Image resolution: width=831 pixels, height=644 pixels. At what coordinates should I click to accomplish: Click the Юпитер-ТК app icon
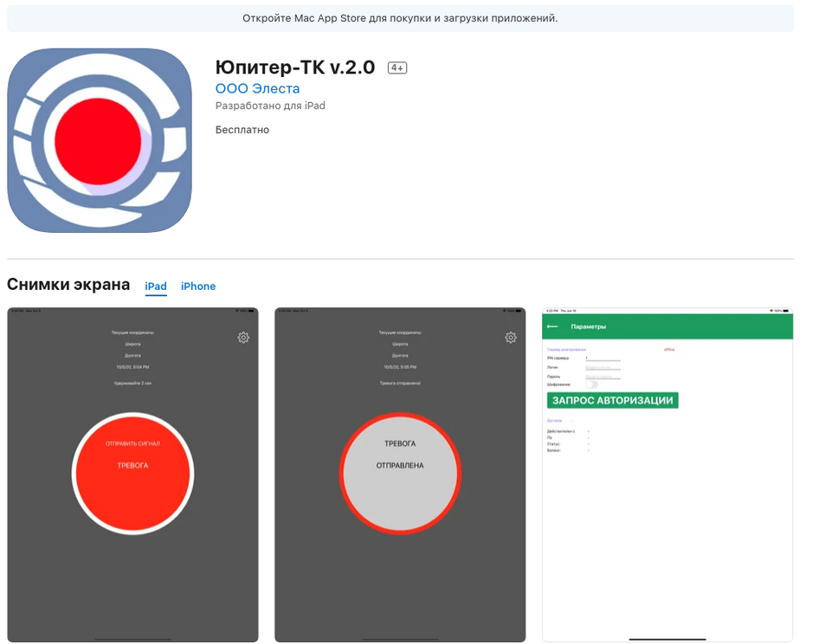pos(100,140)
